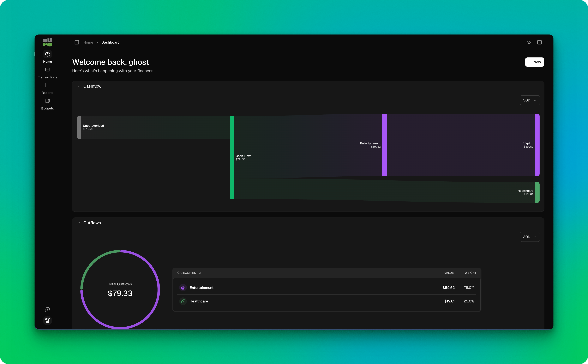This screenshot has height=364, width=588.
Task: Click the green Cash Flow Sankey bar
Action: click(x=232, y=158)
